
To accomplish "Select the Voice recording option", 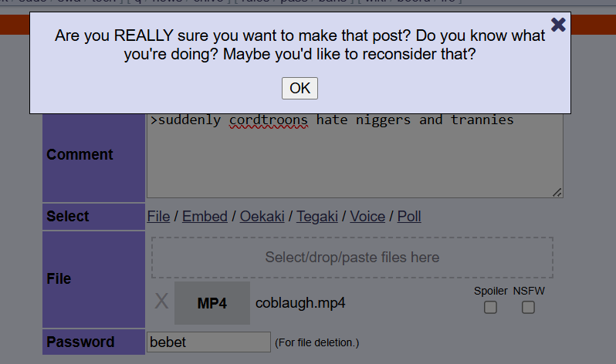I will 367,217.
